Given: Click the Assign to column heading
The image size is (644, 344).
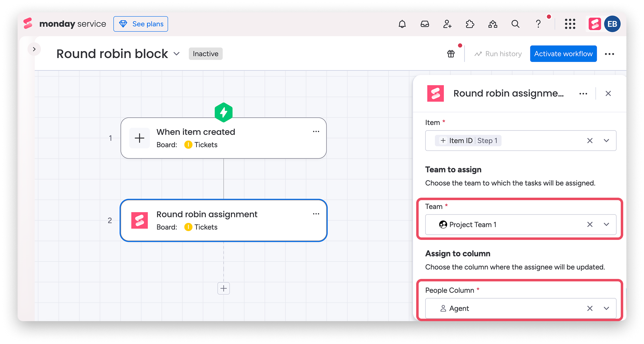Looking at the screenshot, I should tap(458, 254).
